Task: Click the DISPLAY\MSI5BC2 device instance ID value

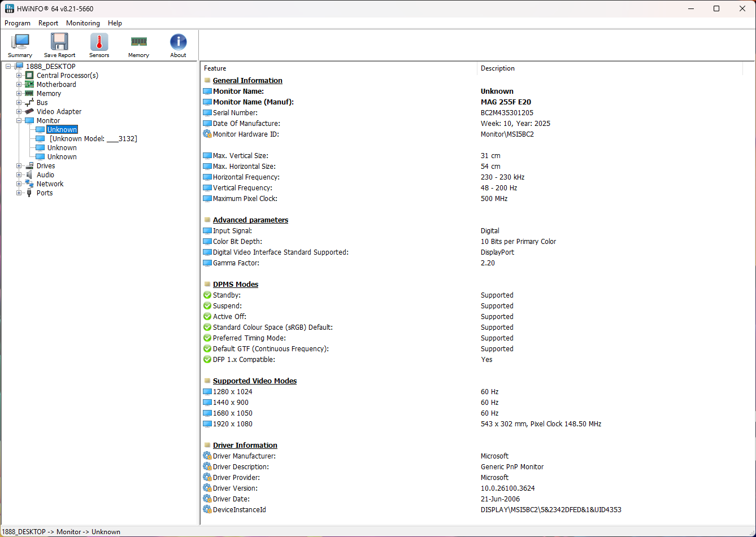Action: click(x=551, y=510)
